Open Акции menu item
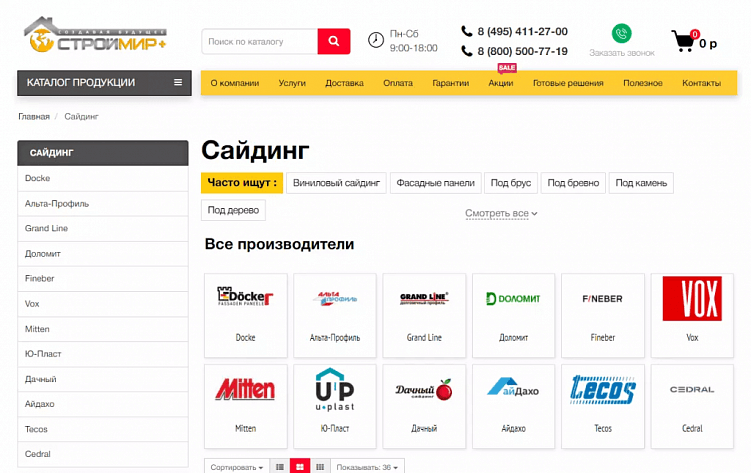 pyautogui.click(x=501, y=83)
